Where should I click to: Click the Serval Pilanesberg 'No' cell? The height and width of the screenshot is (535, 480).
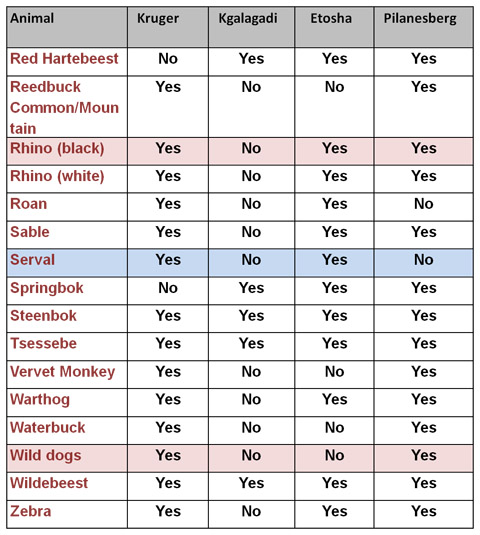[424, 260]
